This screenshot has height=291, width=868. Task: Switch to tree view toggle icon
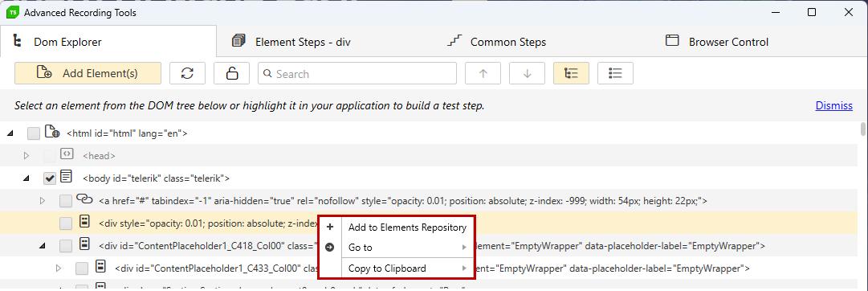(571, 73)
